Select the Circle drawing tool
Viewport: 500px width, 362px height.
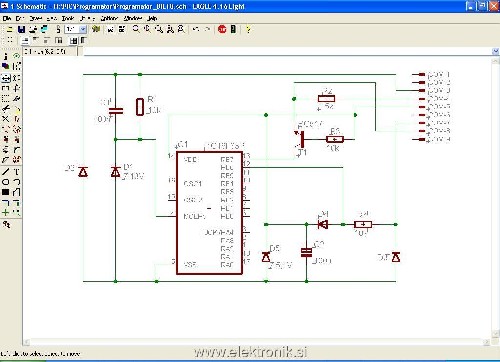[x=6, y=182]
